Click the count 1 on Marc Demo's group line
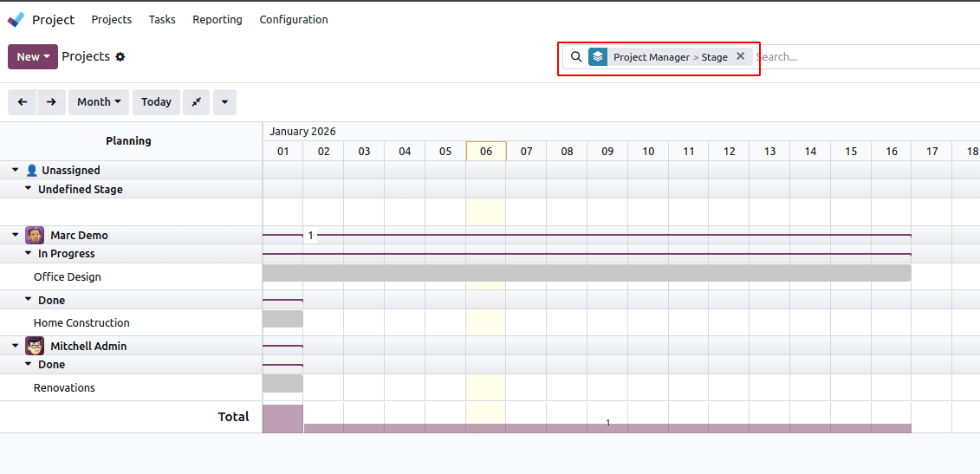The height and width of the screenshot is (474, 980). (310, 236)
